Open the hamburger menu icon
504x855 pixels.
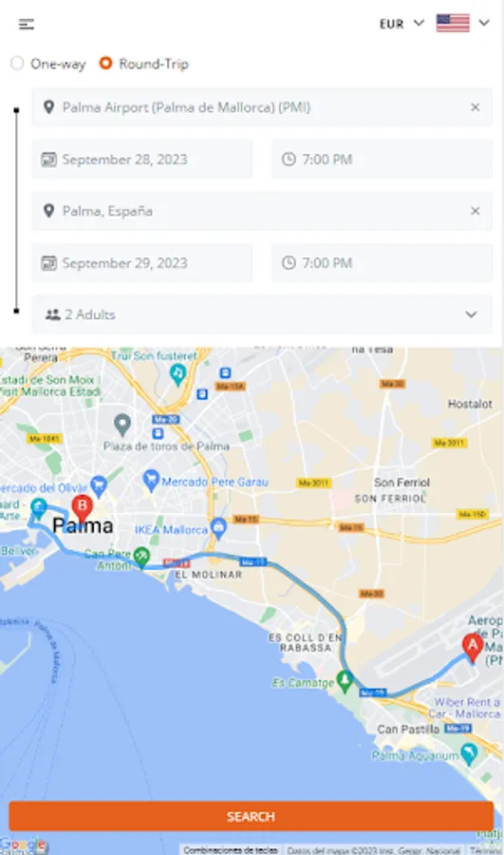27,24
